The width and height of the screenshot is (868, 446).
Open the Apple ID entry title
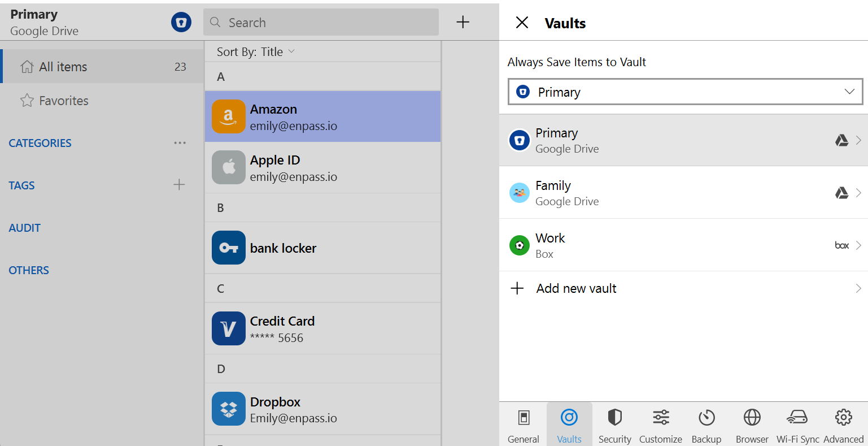tap(275, 160)
